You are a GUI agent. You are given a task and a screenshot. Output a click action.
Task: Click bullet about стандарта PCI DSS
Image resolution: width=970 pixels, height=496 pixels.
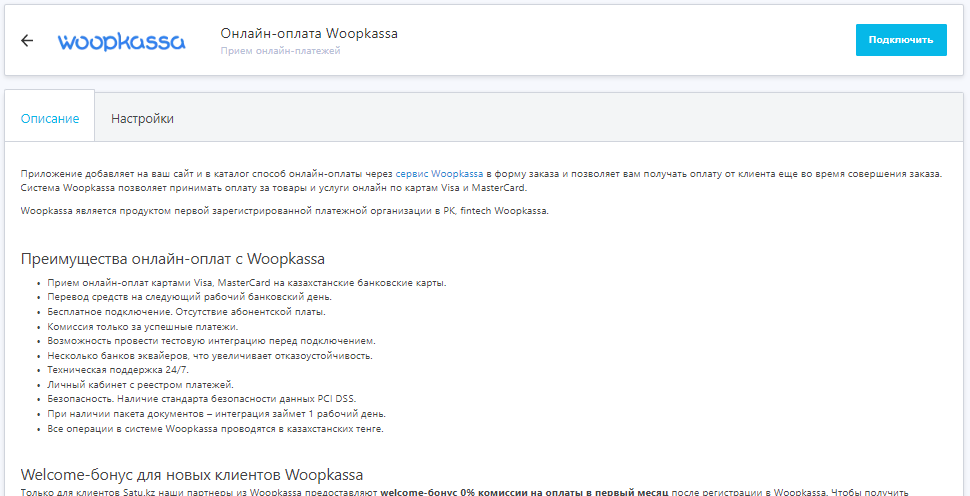(x=202, y=400)
